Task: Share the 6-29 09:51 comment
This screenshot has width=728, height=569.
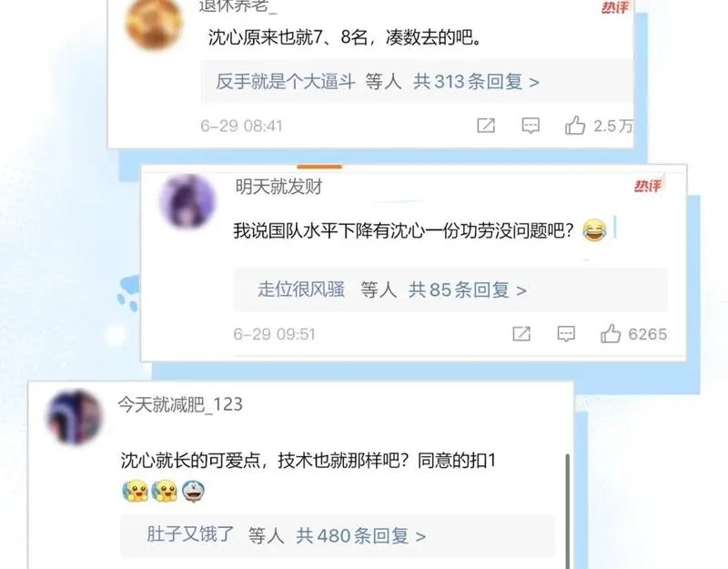Action: pyautogui.click(x=521, y=333)
